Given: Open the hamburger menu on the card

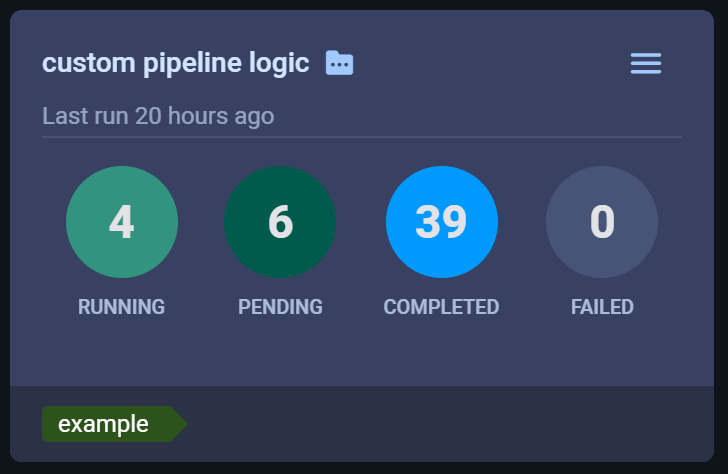Looking at the screenshot, I should (645, 64).
